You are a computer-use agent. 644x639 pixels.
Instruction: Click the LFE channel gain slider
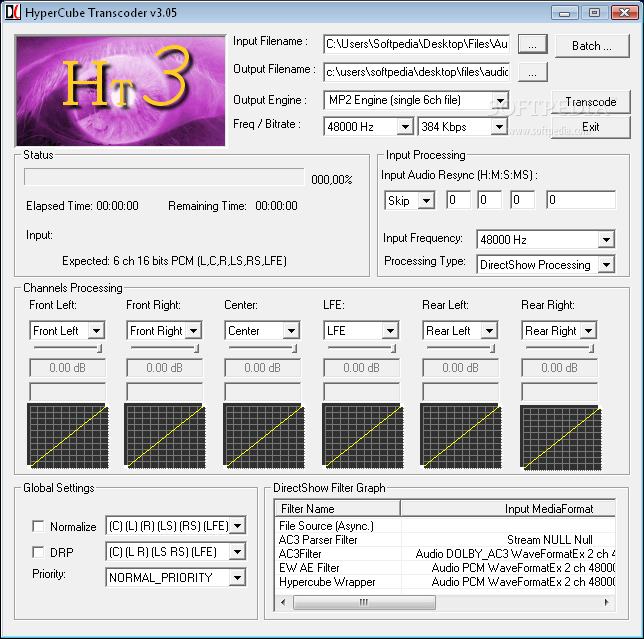(362, 348)
